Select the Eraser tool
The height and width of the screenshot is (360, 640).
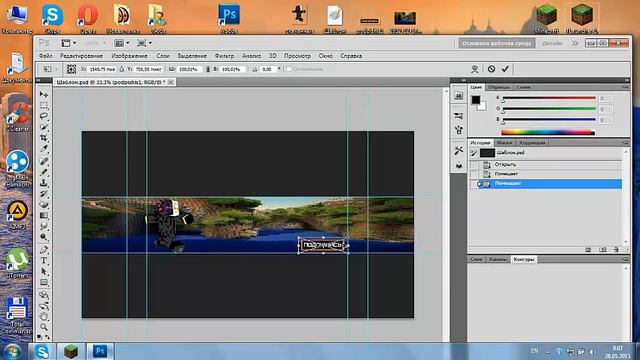(44, 205)
